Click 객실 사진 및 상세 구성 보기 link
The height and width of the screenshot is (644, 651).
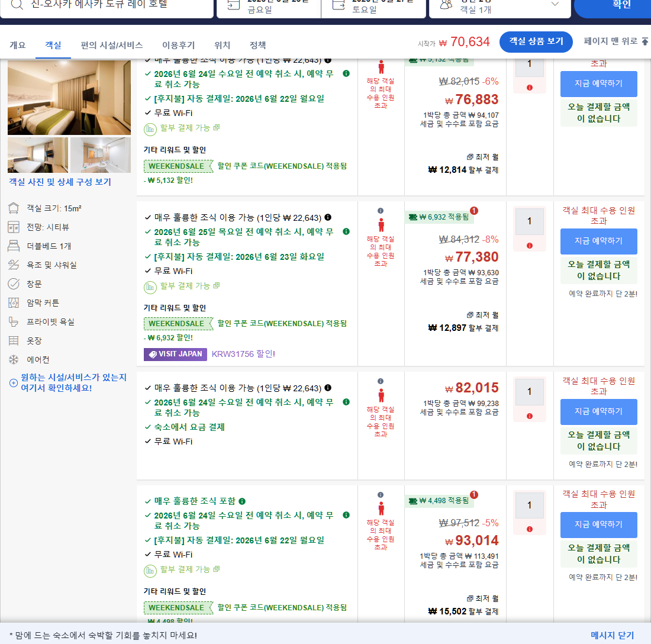(x=60, y=182)
